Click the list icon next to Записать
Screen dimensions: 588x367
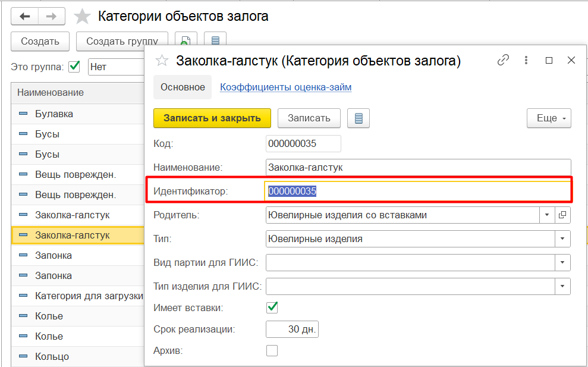(359, 118)
